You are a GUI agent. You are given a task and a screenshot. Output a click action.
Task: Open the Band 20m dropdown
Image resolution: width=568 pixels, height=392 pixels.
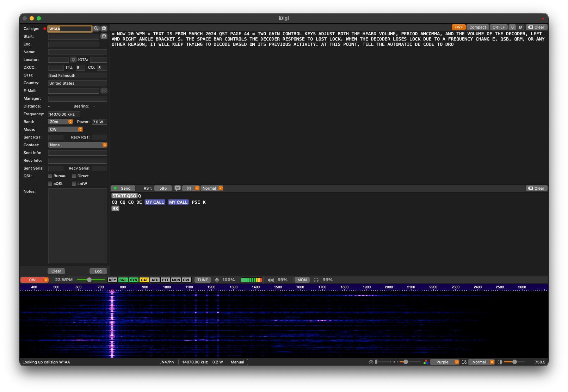click(60, 122)
